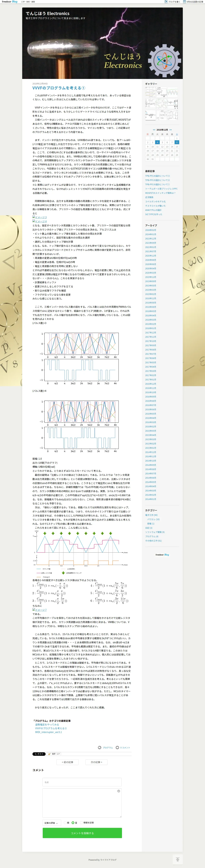Screen dimensions: 205x868
Task: Share article with the X ポスト button
Action: point(39,754)
